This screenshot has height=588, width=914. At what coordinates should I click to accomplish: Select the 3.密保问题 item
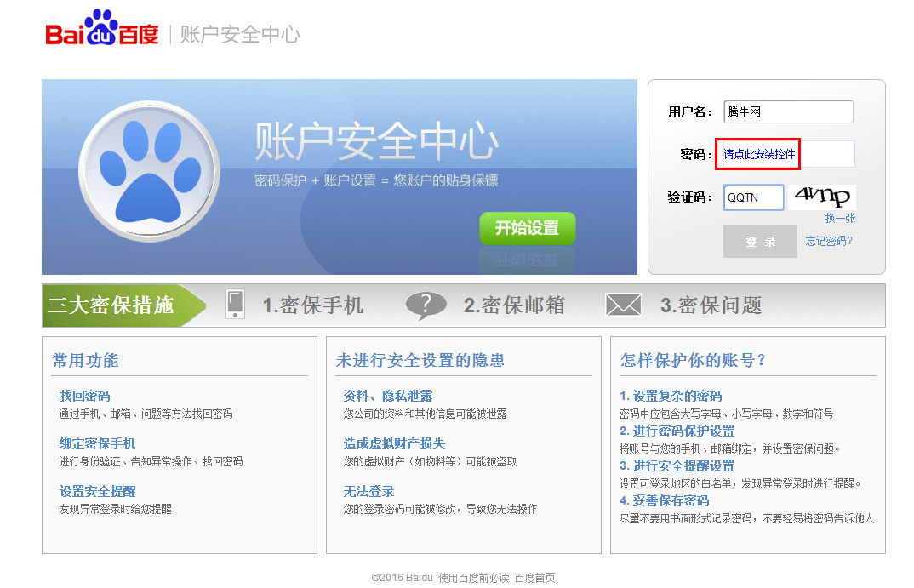pos(711,305)
